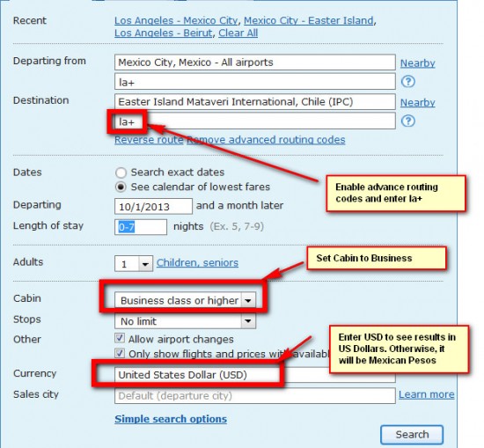
Task: Expand the Adults count dropdown
Action: pos(134,264)
